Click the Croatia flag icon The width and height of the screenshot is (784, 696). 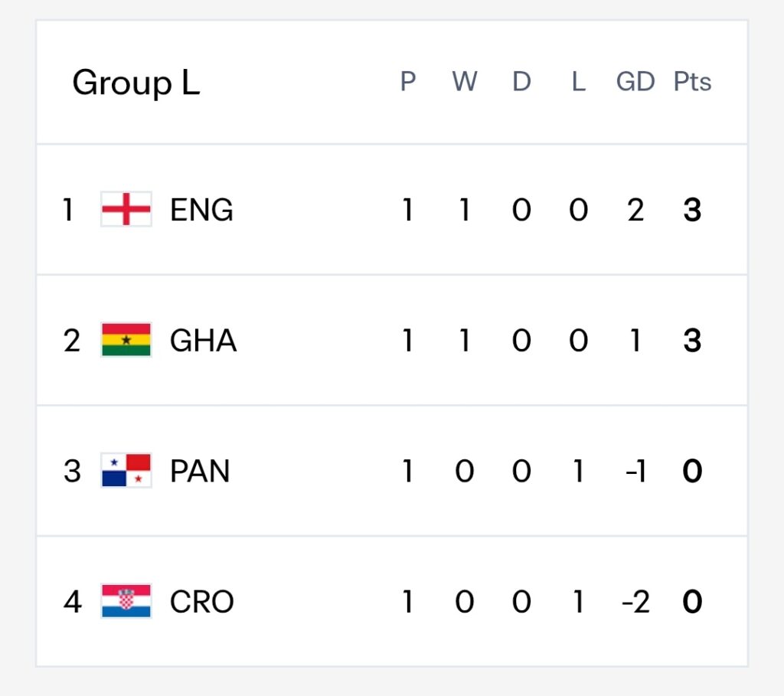126,601
